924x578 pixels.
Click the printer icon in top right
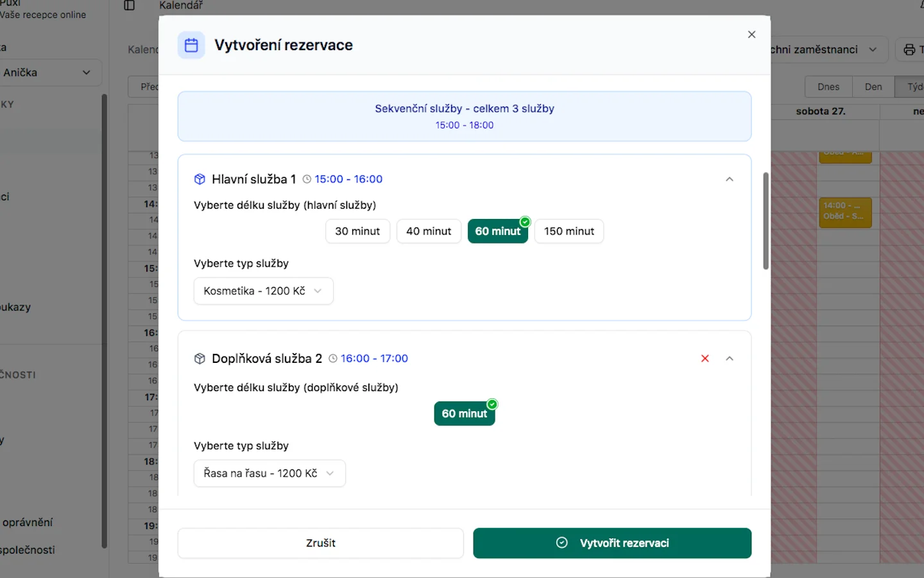(x=909, y=49)
